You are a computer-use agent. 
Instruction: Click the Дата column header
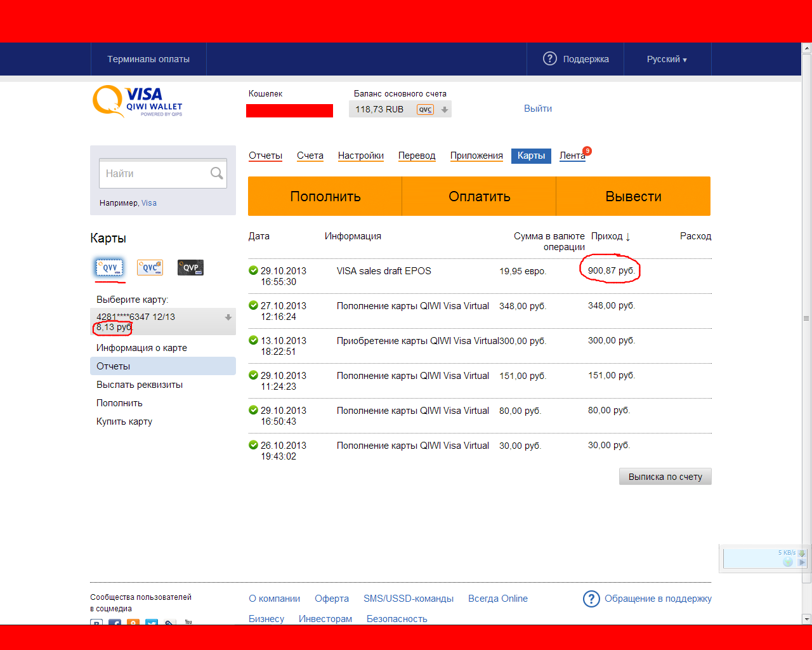(259, 236)
